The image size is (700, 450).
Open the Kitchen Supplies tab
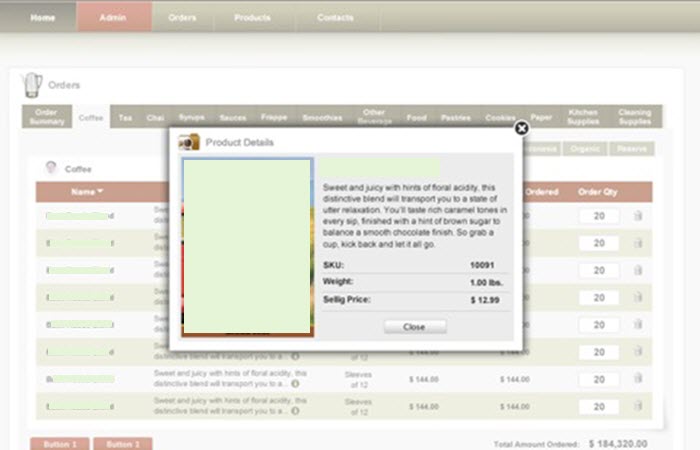(x=583, y=117)
